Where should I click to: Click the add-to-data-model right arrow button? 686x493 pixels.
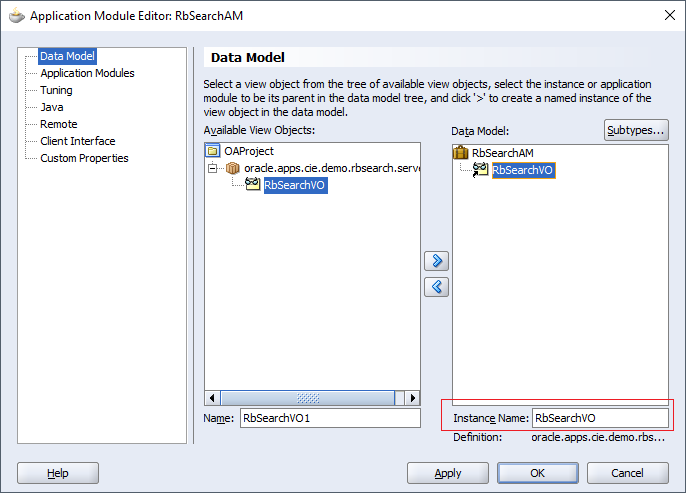click(436, 261)
